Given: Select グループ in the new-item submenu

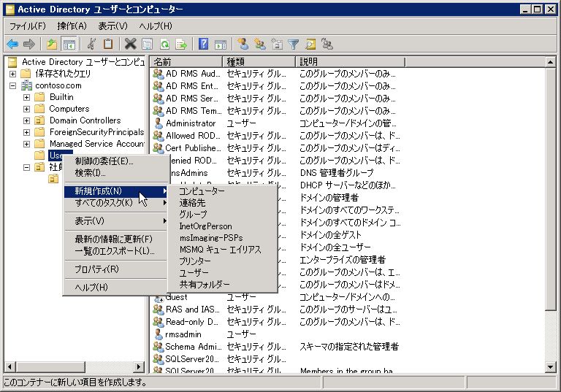Looking at the screenshot, I should pyautogui.click(x=223, y=215).
